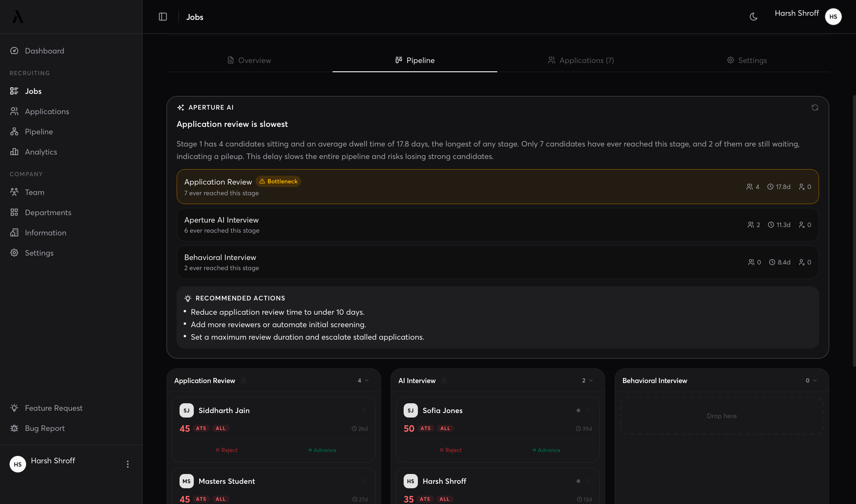Screen dimensions: 856x504
Task: Click lock icon beside AI Interview column
Action: (444, 380)
